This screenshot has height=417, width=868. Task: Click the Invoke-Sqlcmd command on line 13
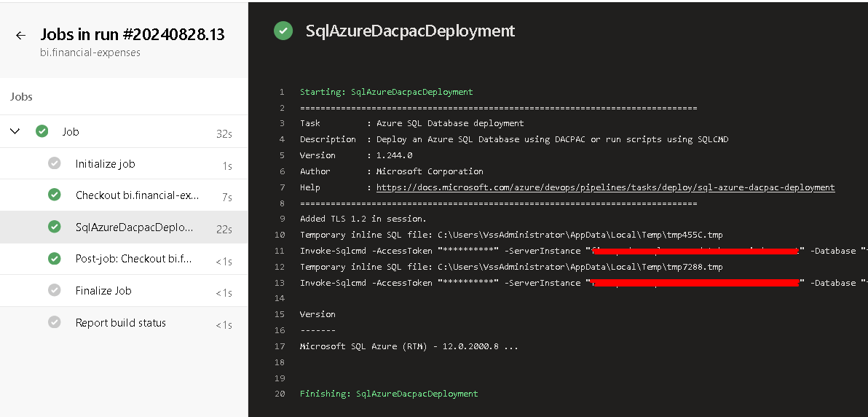[x=584, y=283]
